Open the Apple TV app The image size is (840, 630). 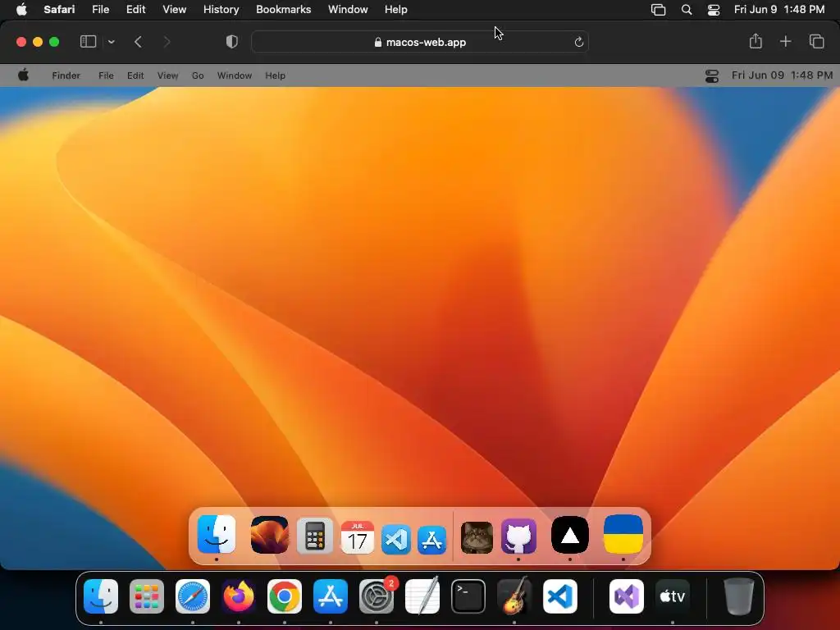point(673,596)
